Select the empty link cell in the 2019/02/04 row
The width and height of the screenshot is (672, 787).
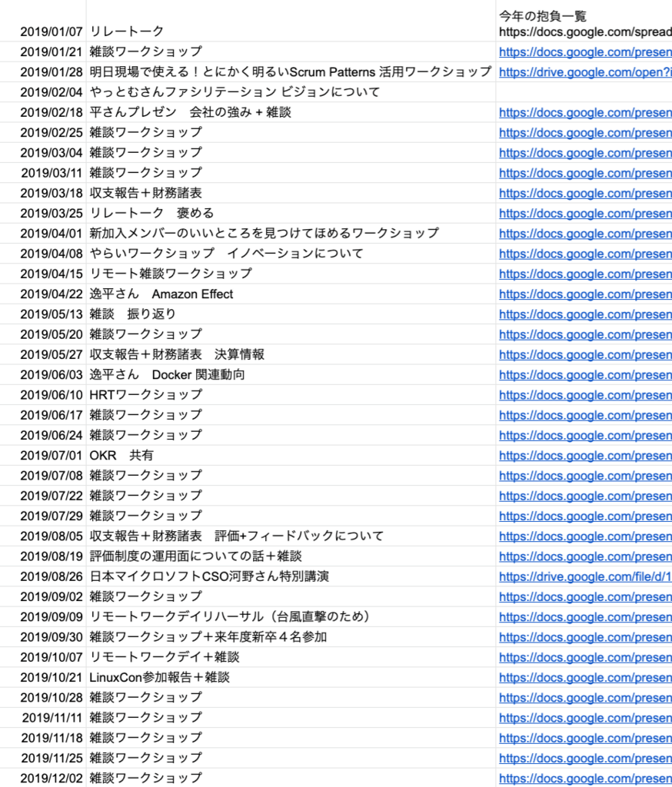tap(584, 92)
